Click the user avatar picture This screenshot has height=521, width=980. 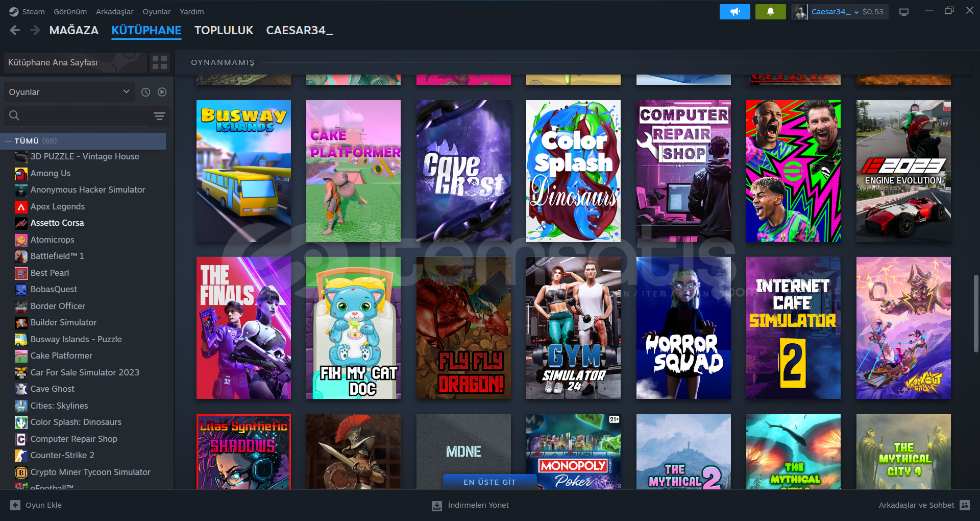click(800, 12)
